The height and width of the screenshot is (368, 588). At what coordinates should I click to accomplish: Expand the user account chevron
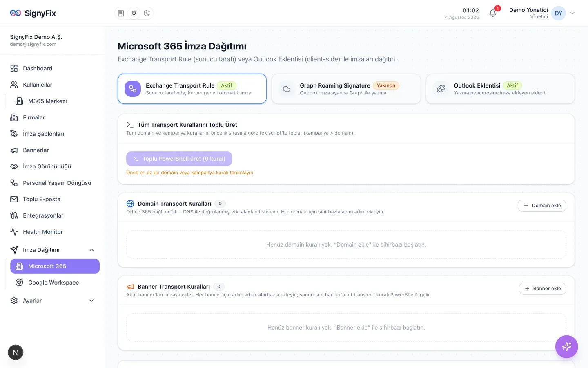pyautogui.click(x=572, y=13)
